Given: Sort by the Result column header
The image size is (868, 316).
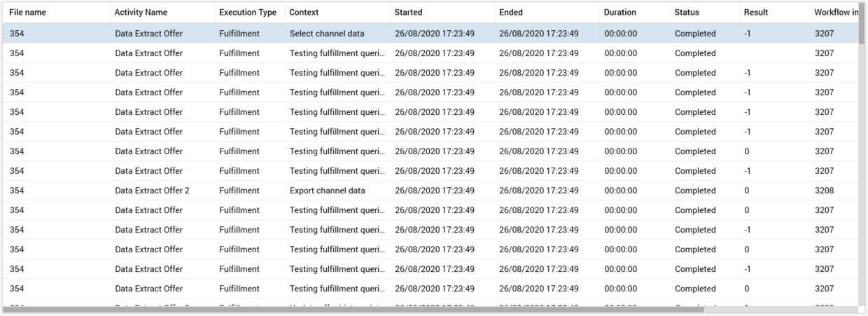Looking at the screenshot, I should pyautogui.click(x=756, y=13).
